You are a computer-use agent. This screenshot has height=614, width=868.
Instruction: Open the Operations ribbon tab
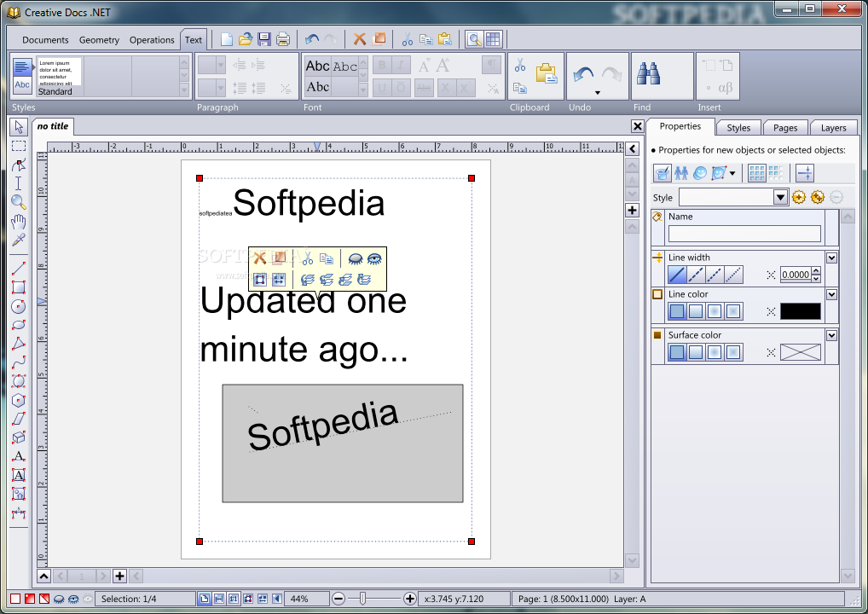click(x=152, y=40)
